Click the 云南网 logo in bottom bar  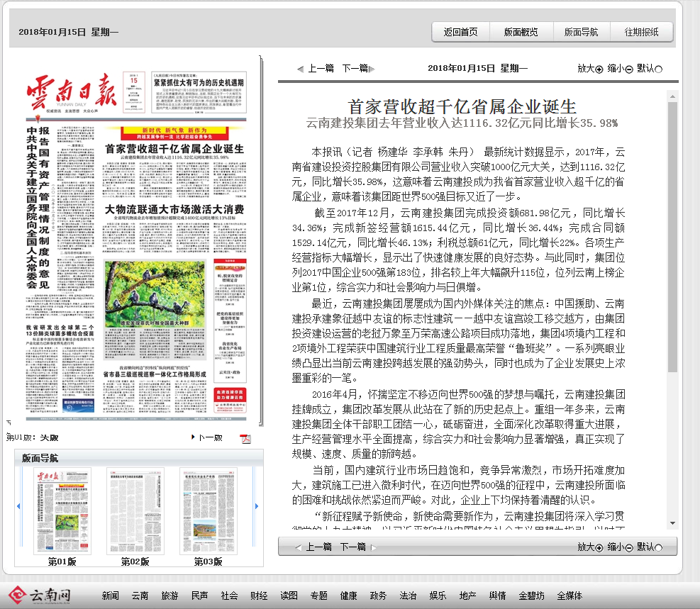coord(39,596)
